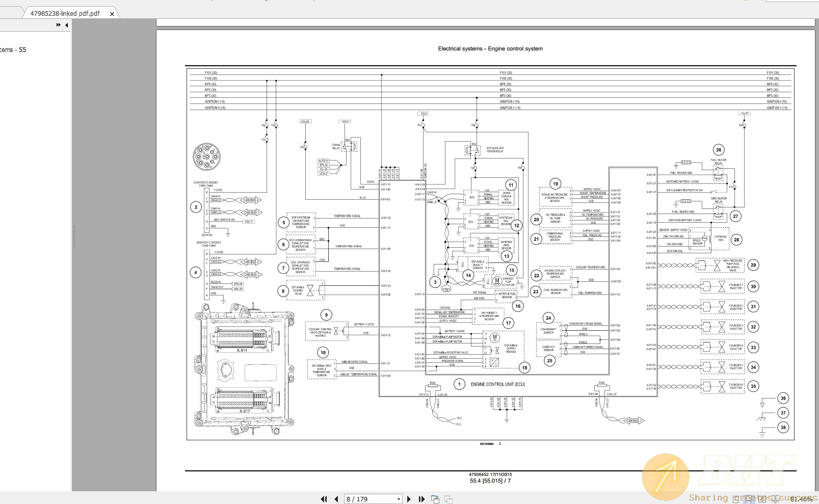Go to the previous page
The image size is (819, 504).
pyautogui.click(x=336, y=499)
